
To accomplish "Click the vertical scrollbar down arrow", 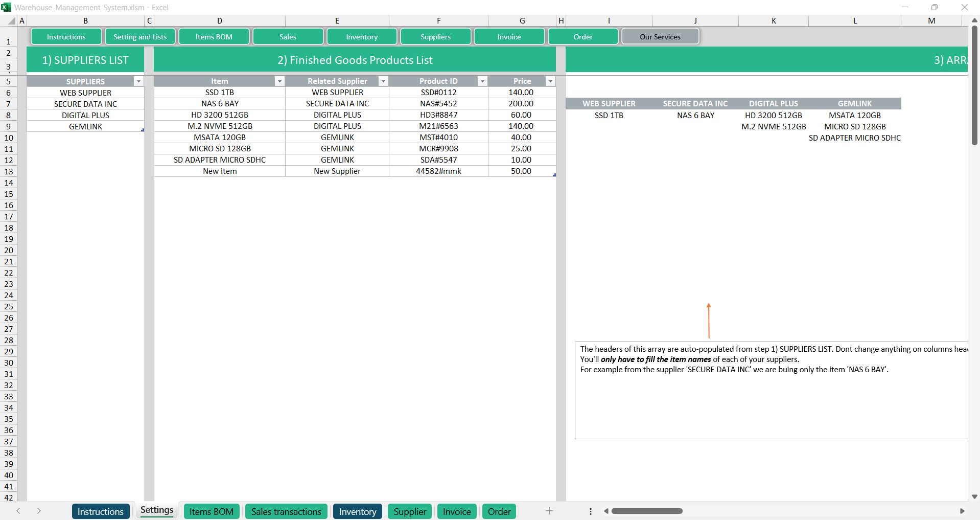I will (974, 496).
